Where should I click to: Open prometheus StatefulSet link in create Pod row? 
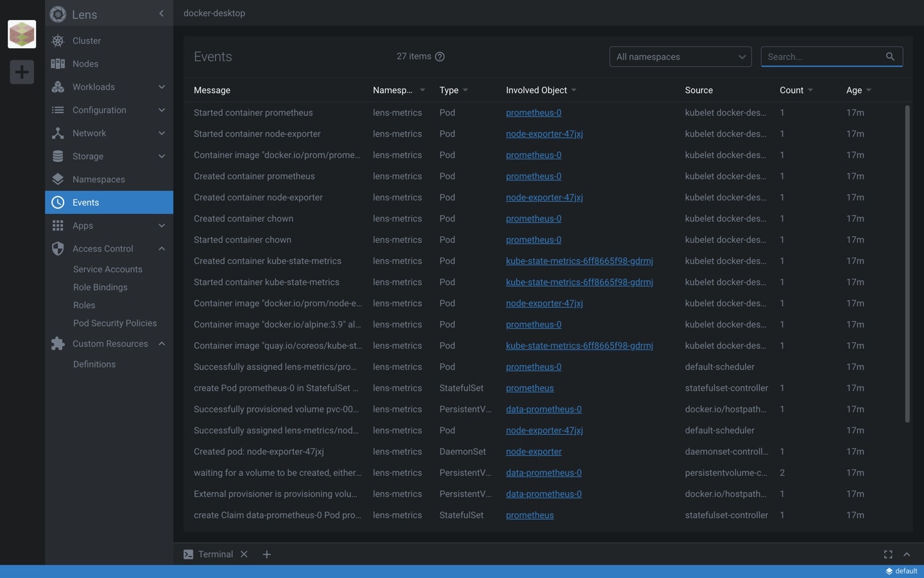point(529,388)
